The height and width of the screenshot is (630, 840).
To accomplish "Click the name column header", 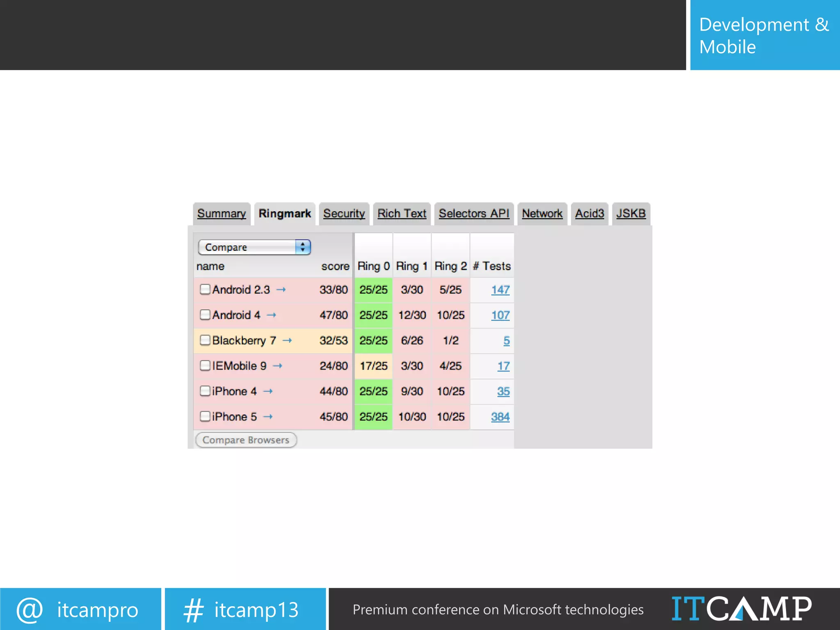I will pyautogui.click(x=210, y=267).
